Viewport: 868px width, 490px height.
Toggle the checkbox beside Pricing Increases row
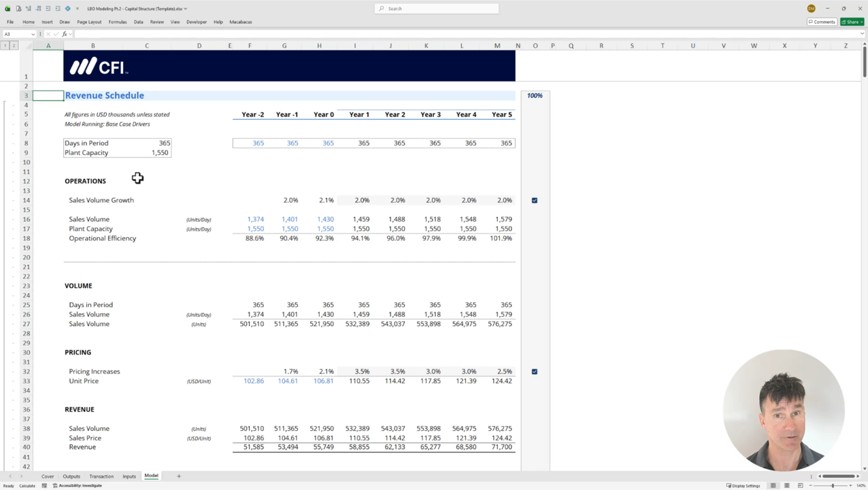coord(535,372)
